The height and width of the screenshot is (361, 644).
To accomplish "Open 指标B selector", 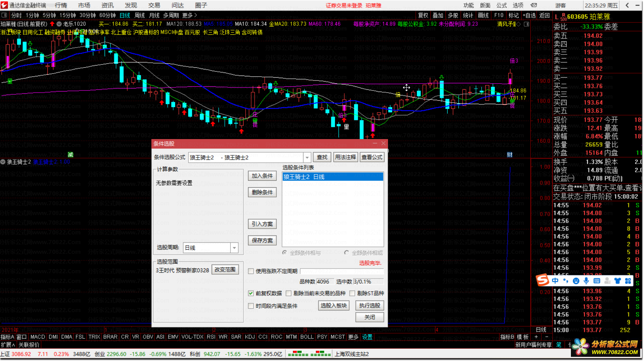I will pos(507,337).
